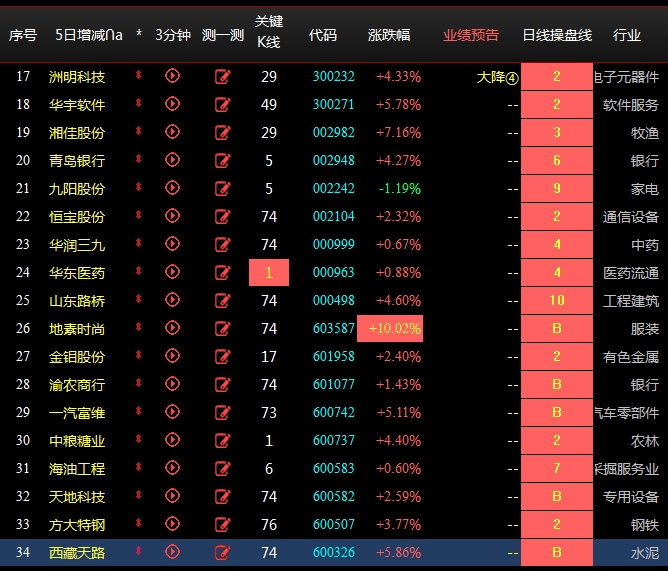668x571 pixels.
Task: Click the 测一测 edit icon for 湘佳股份
Action: (x=222, y=133)
